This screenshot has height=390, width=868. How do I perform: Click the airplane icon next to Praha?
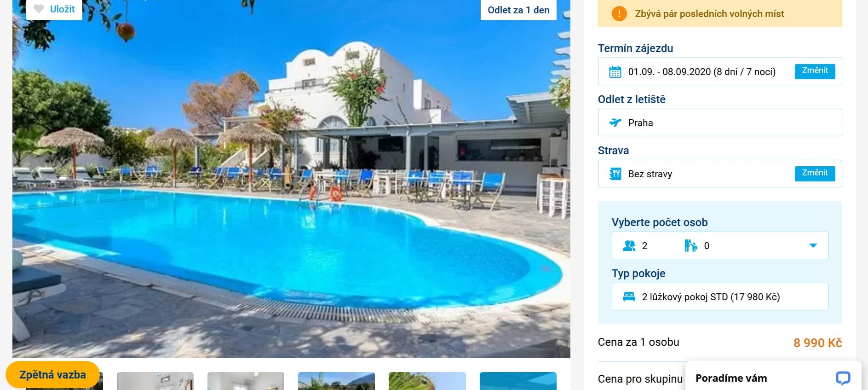pyautogui.click(x=615, y=122)
